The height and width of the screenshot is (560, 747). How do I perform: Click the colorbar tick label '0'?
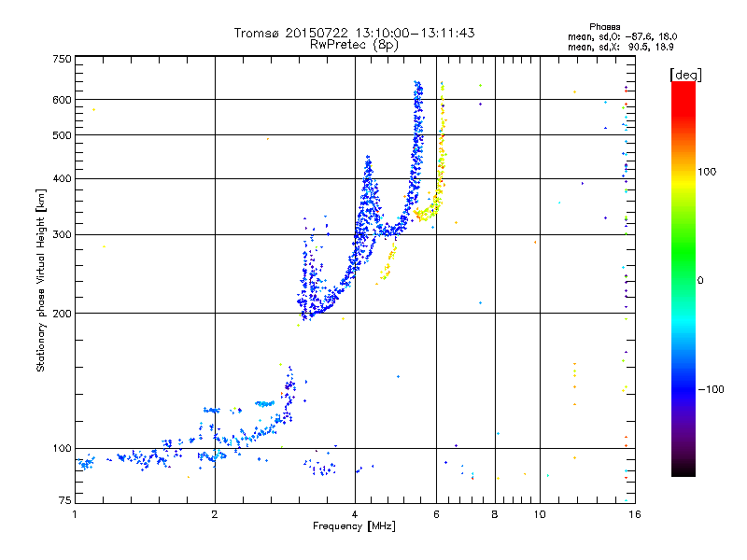(700, 281)
